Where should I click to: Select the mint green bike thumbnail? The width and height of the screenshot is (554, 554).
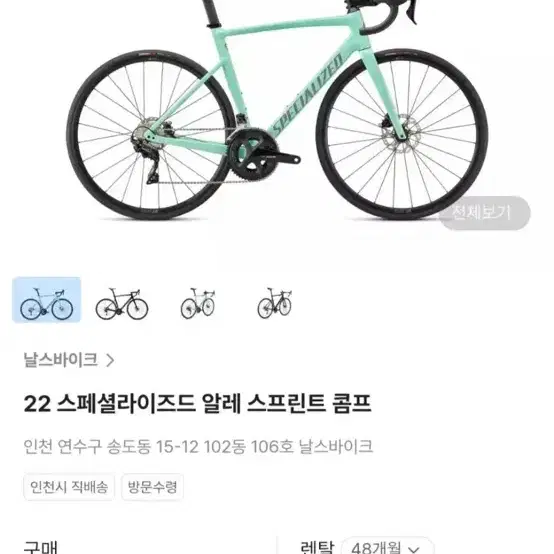[x=47, y=300]
